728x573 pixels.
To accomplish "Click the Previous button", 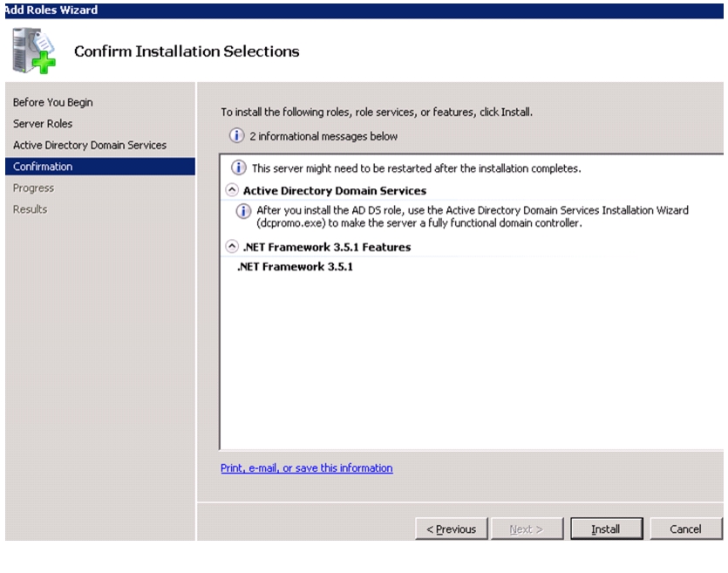I will pyautogui.click(x=452, y=529).
